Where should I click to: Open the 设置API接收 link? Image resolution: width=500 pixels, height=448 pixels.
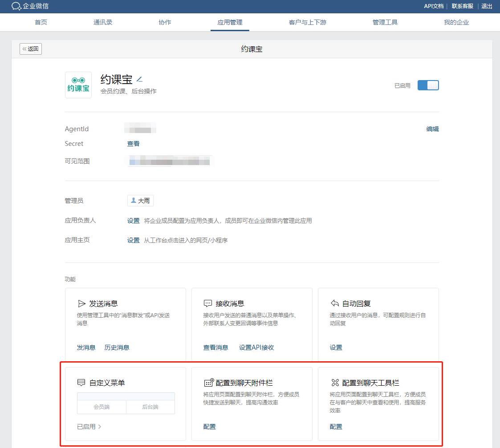click(x=256, y=347)
